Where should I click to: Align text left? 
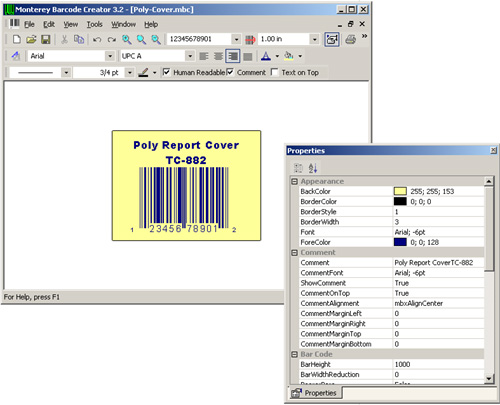[204, 56]
